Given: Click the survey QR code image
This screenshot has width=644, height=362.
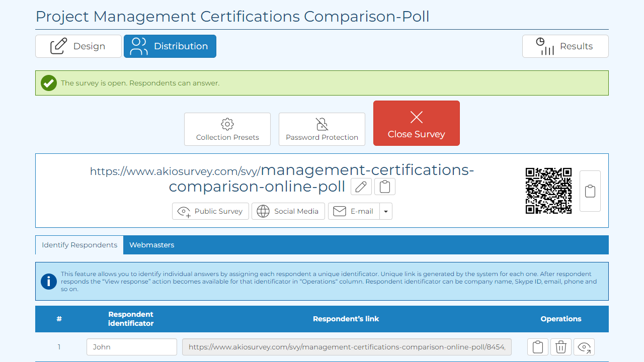Looking at the screenshot, I should coord(549,191).
